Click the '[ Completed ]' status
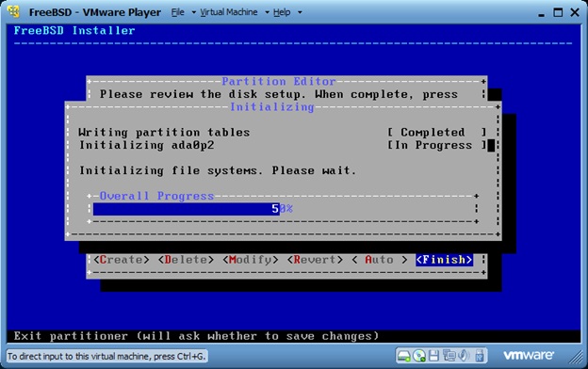 tap(437, 132)
